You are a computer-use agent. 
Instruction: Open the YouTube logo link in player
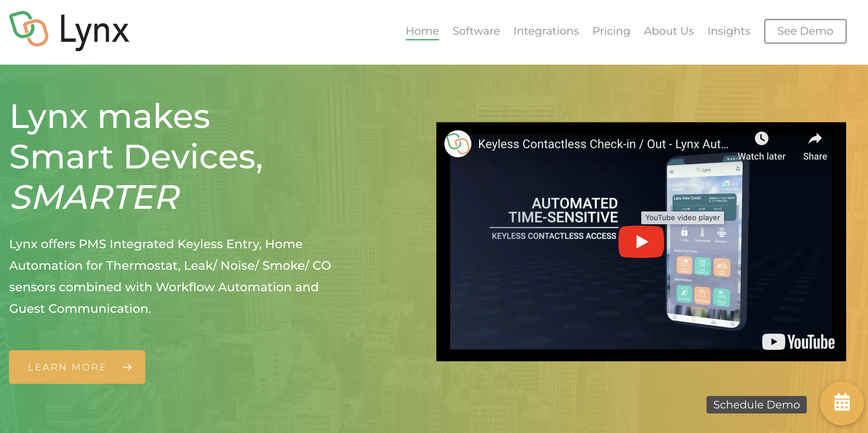pos(798,342)
